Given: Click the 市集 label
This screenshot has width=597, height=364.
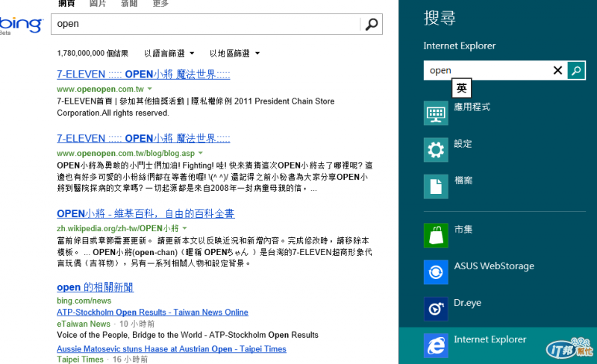Looking at the screenshot, I should [463, 229].
